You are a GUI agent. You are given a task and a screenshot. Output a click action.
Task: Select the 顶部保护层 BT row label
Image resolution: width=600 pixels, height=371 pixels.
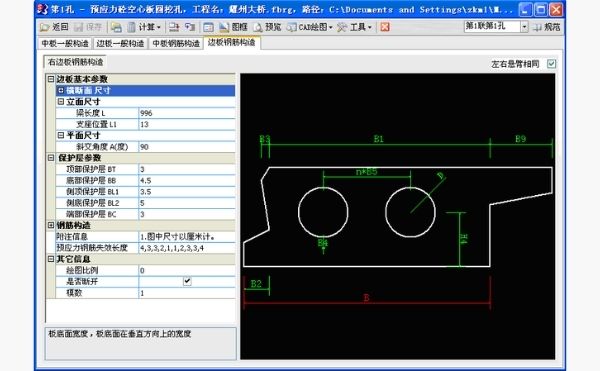pos(91,169)
